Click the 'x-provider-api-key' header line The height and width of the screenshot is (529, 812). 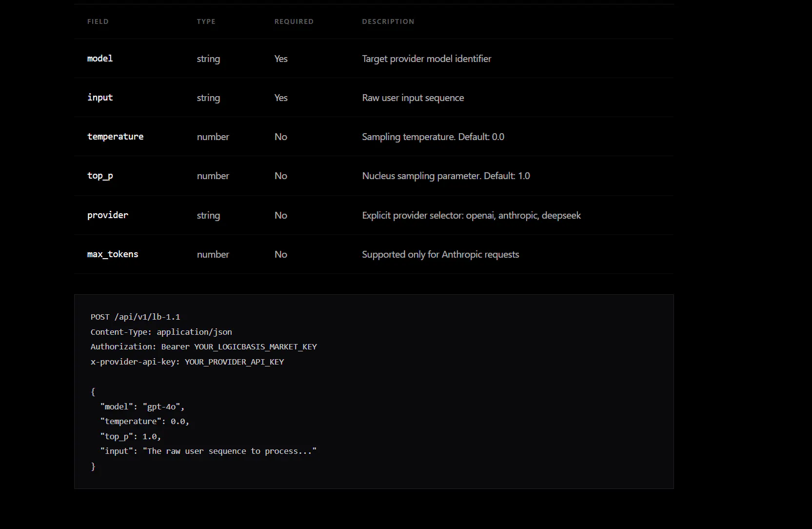[x=187, y=362]
